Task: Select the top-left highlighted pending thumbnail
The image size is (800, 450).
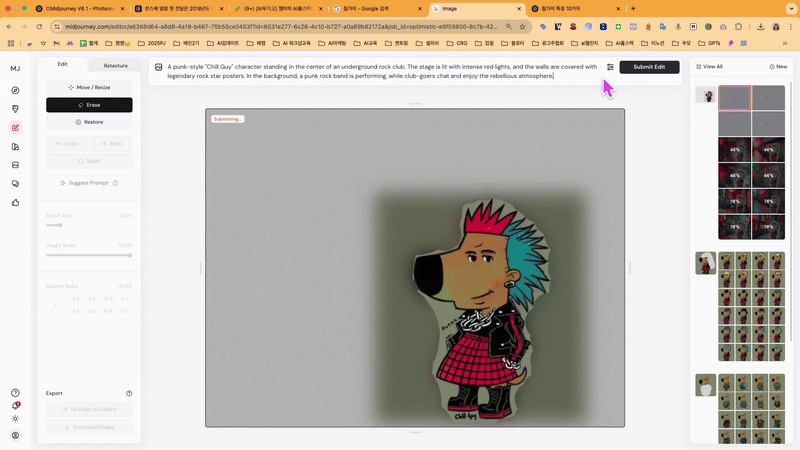Action: click(735, 98)
